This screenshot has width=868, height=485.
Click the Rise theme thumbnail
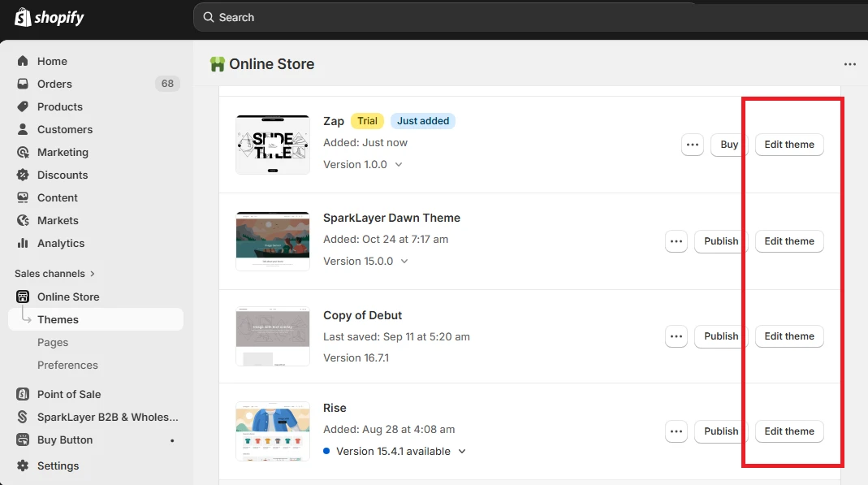coord(272,431)
